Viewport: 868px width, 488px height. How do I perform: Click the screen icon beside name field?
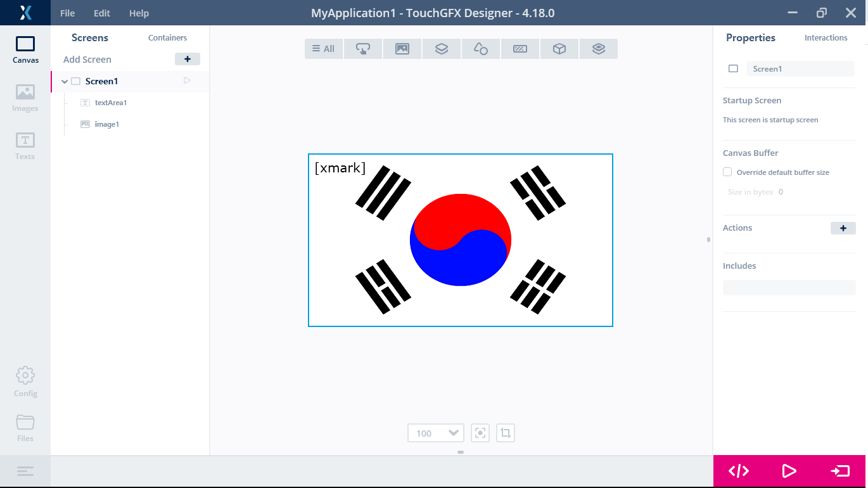pos(733,68)
